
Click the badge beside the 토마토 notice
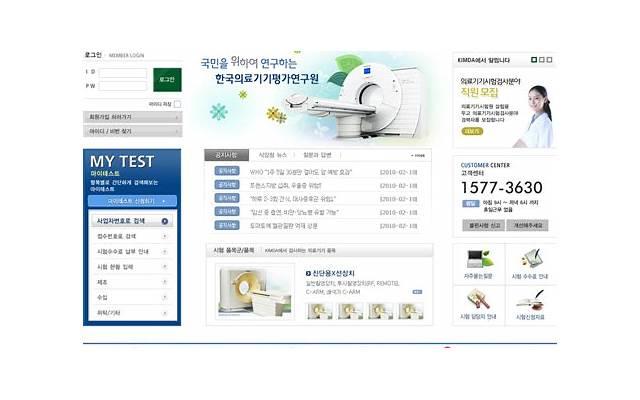coord(227,225)
